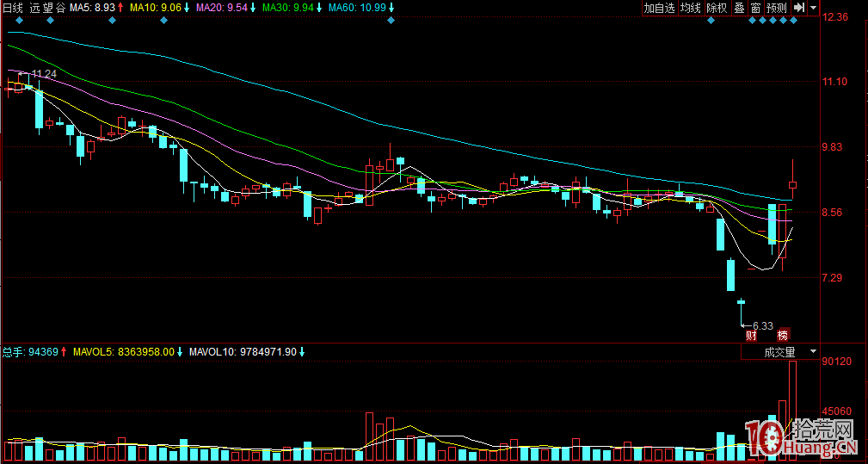This screenshot has width=868, height=464.
Task: Click the 45060 volume axis label
Action: point(838,412)
